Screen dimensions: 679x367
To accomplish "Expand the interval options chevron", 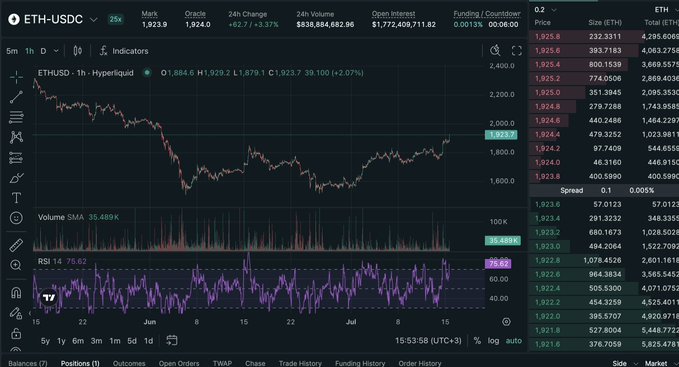I will 56,51.
